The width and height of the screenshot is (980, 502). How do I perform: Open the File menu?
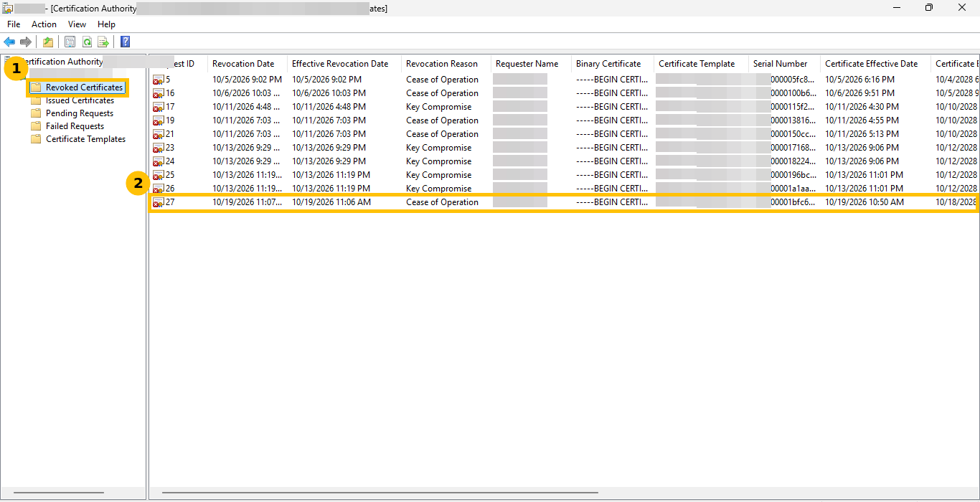point(14,24)
